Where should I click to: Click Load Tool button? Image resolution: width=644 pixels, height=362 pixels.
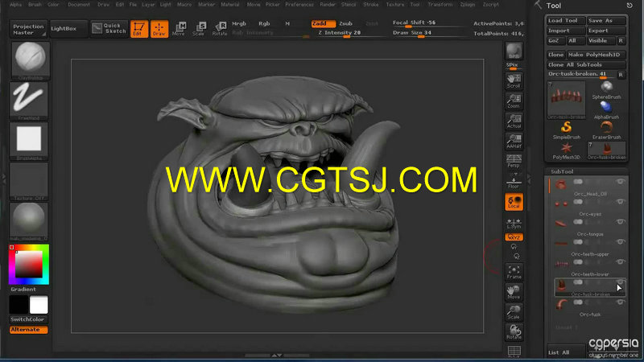pyautogui.click(x=565, y=21)
